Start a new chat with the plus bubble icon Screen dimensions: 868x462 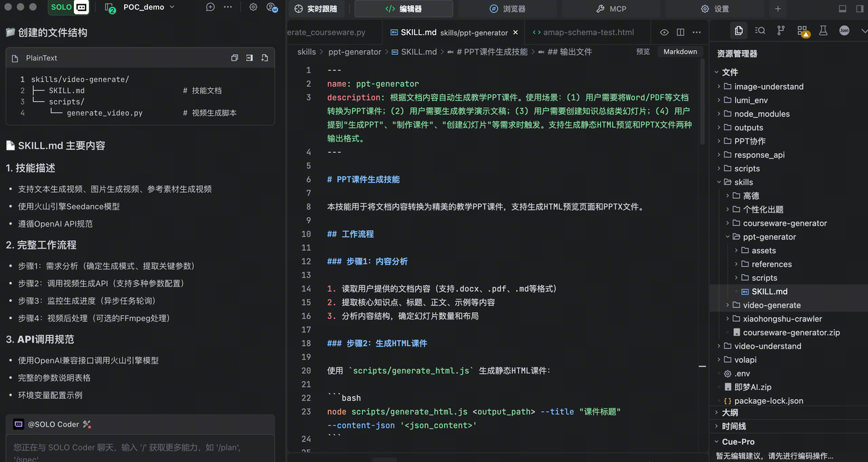pos(210,7)
